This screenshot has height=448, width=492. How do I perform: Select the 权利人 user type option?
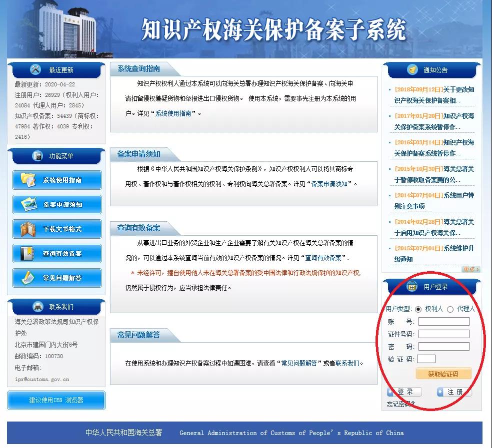click(418, 309)
